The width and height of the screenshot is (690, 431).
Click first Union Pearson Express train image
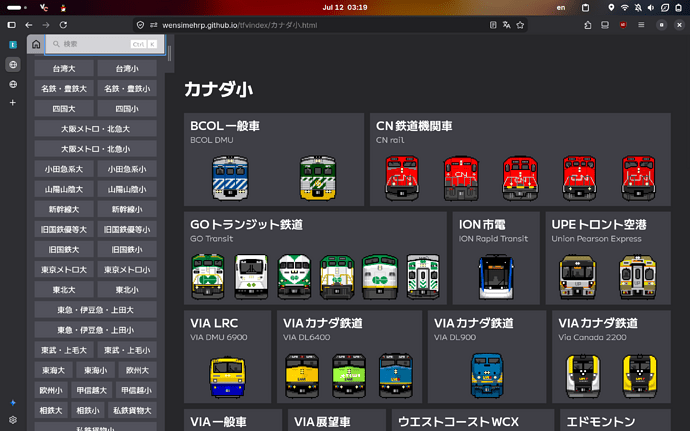pyautogui.click(x=578, y=276)
